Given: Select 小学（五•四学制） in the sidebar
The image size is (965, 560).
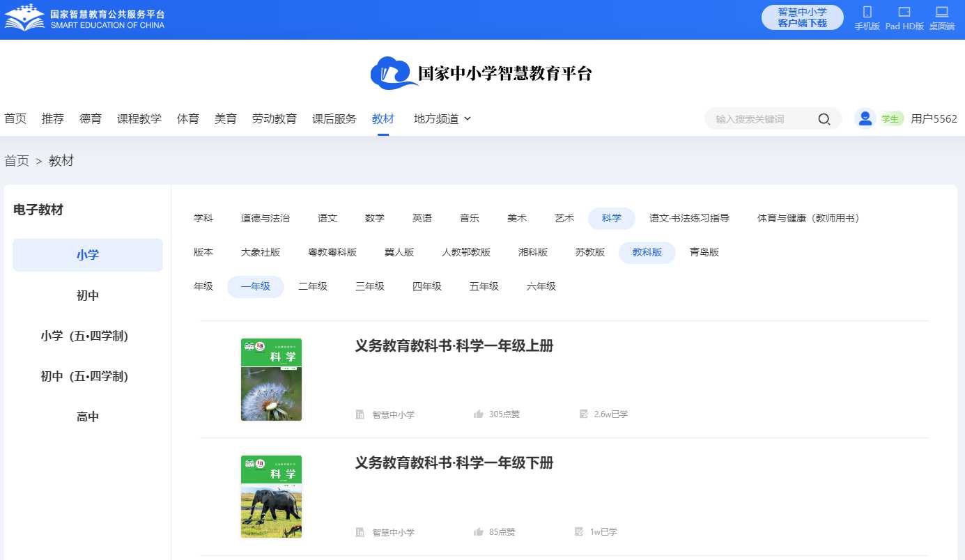Looking at the screenshot, I should point(88,336).
